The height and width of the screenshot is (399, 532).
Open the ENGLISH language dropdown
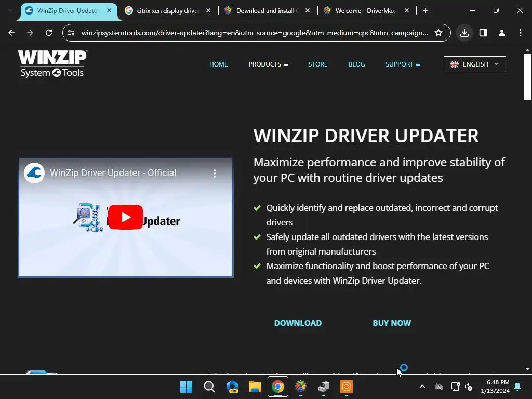pos(475,64)
